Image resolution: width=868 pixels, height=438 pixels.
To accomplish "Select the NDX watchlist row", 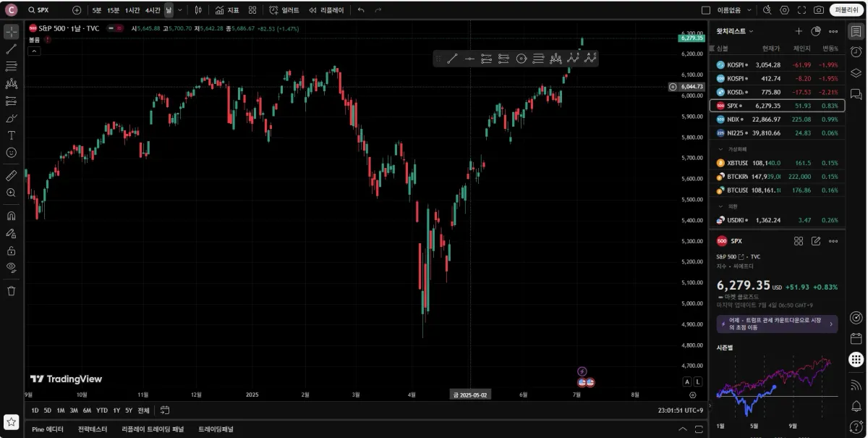I will tap(777, 119).
